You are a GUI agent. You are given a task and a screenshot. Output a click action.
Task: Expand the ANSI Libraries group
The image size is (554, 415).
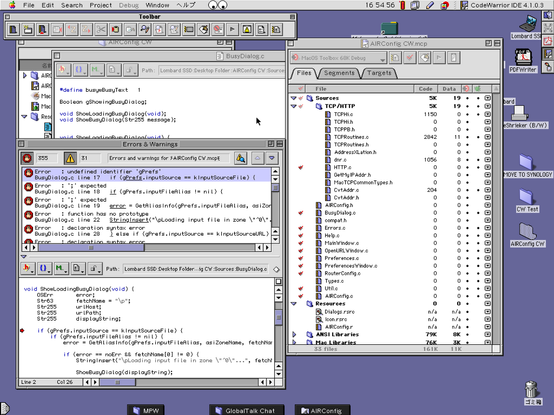pos(294,334)
